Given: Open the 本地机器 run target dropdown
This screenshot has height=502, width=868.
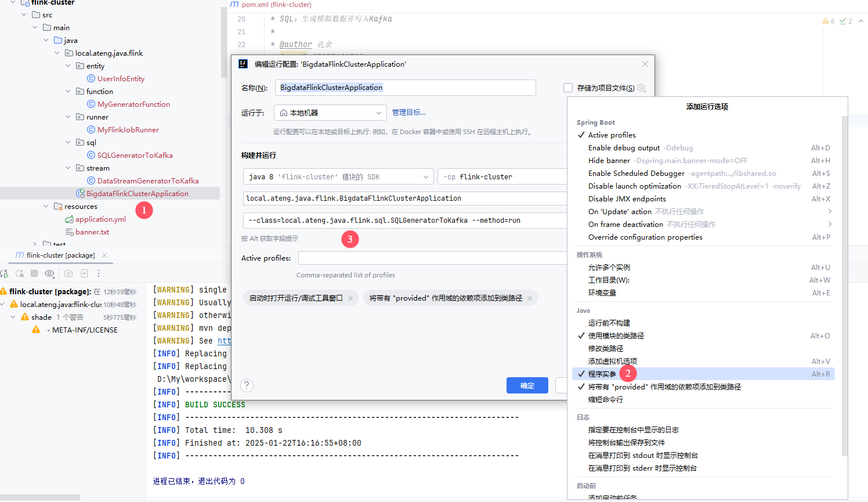Looking at the screenshot, I should (330, 113).
